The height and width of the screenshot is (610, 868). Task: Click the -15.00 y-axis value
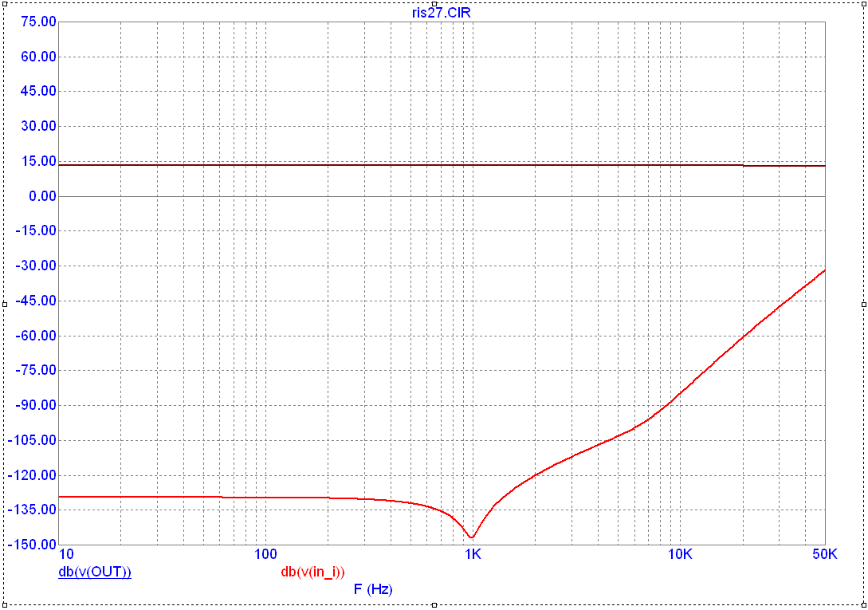coord(35,230)
